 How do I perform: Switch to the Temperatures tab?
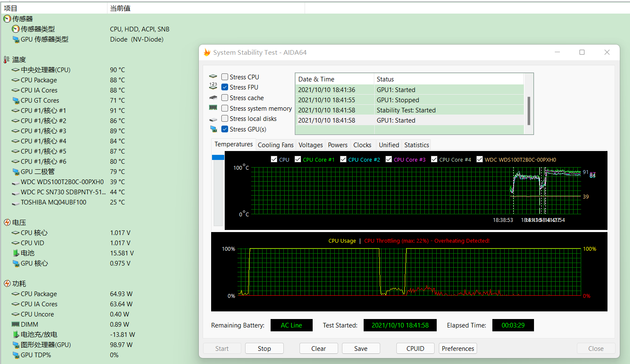coord(234,144)
